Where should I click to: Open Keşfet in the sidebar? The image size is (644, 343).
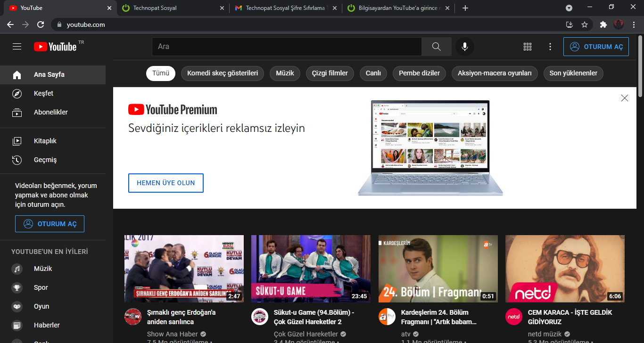point(43,93)
